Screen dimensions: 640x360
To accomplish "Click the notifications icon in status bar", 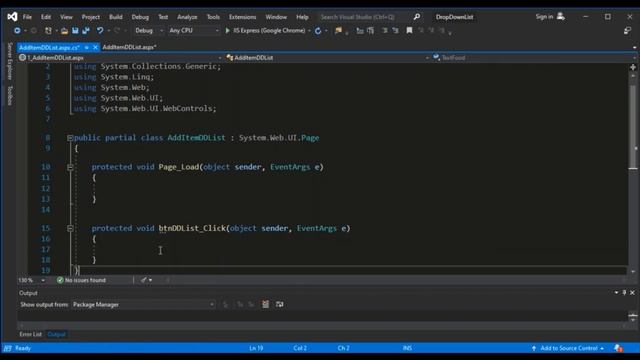I will [618, 348].
